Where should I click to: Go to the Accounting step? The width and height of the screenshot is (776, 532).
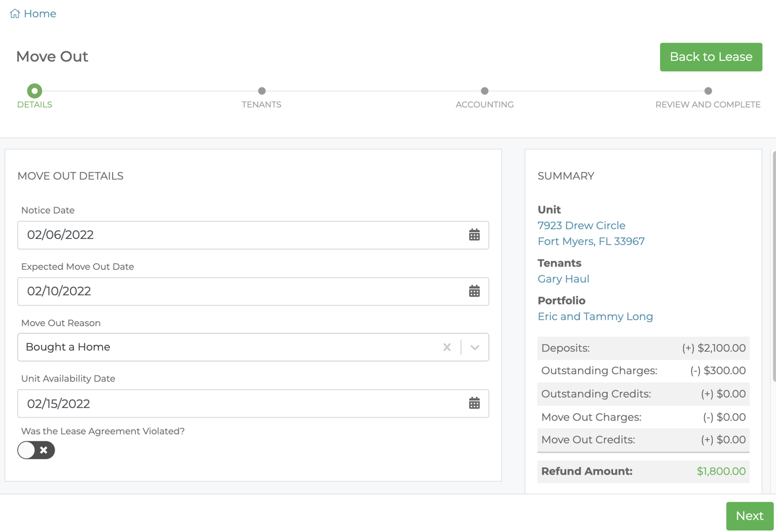(x=484, y=91)
